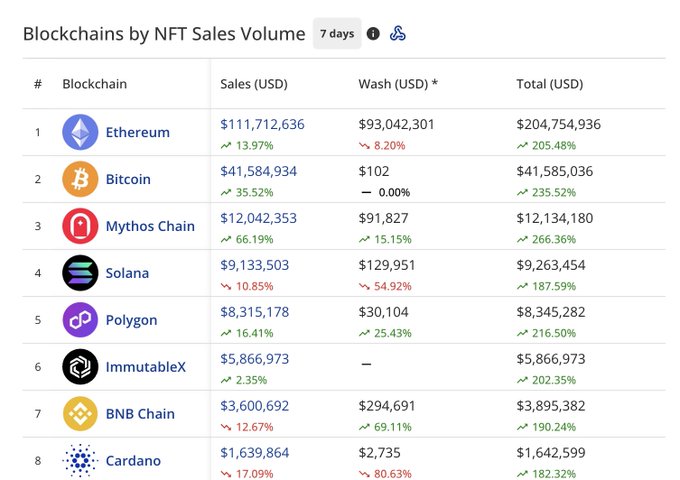Click Cardano sales value $1,639,864

coord(255,452)
